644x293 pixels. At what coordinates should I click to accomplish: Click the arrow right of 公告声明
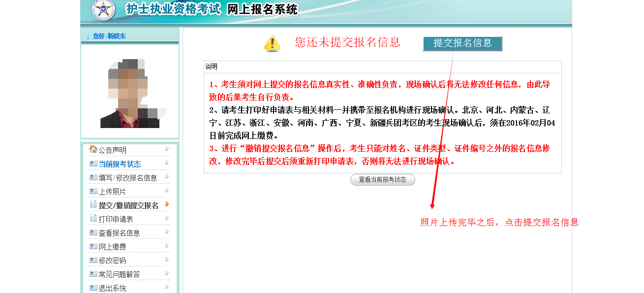click(x=167, y=149)
